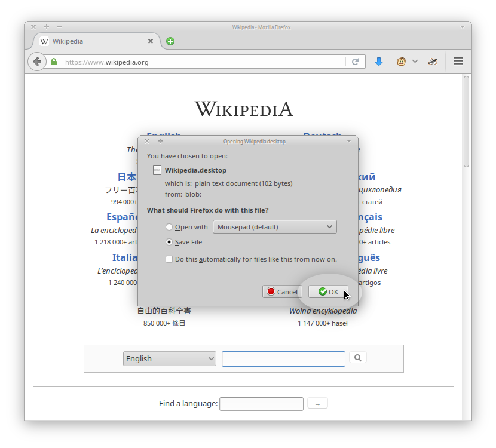Open a new tab with the green plus
Image resolution: width=496 pixels, height=448 pixels.
click(170, 41)
